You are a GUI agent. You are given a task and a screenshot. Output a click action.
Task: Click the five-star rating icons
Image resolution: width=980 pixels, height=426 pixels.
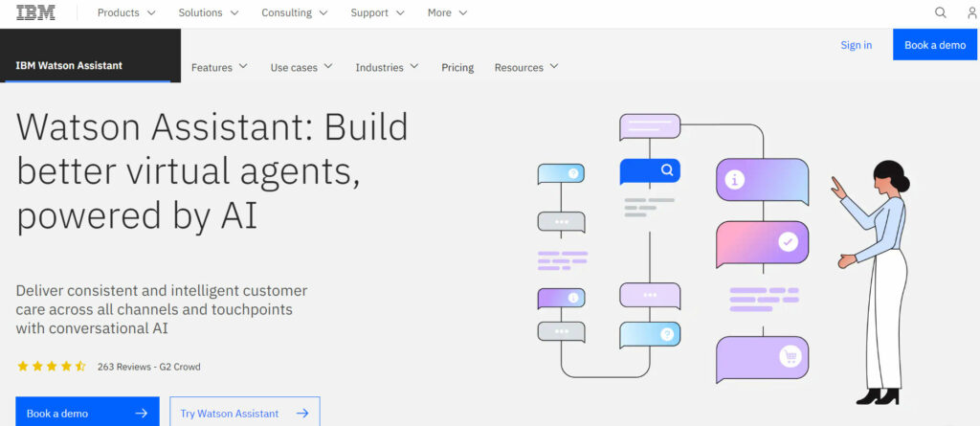tap(52, 367)
